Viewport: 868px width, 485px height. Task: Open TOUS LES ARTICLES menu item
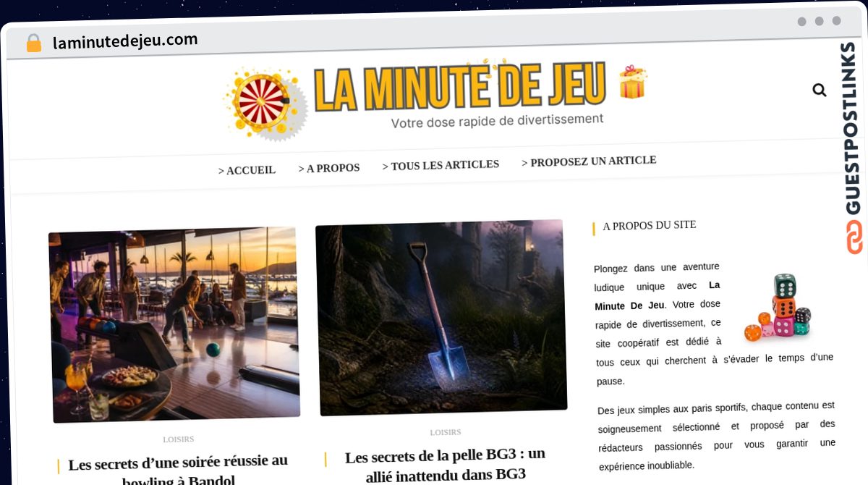tap(441, 165)
